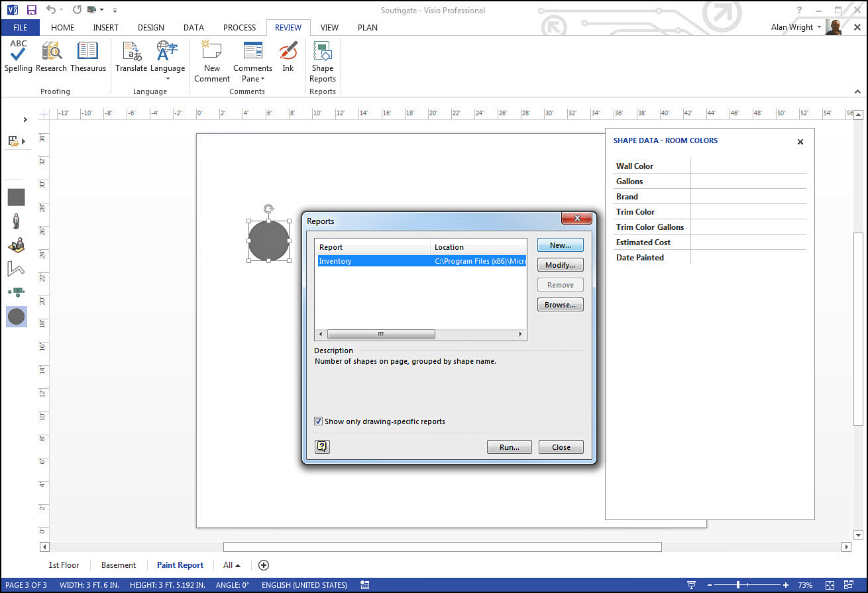Close the Shape Data panel
The image size is (868, 593).
pos(800,142)
